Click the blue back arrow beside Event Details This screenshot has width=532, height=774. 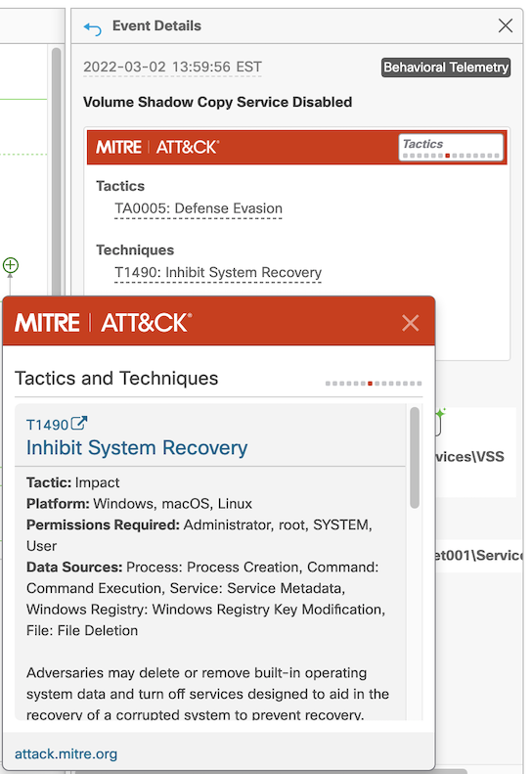(x=92, y=29)
